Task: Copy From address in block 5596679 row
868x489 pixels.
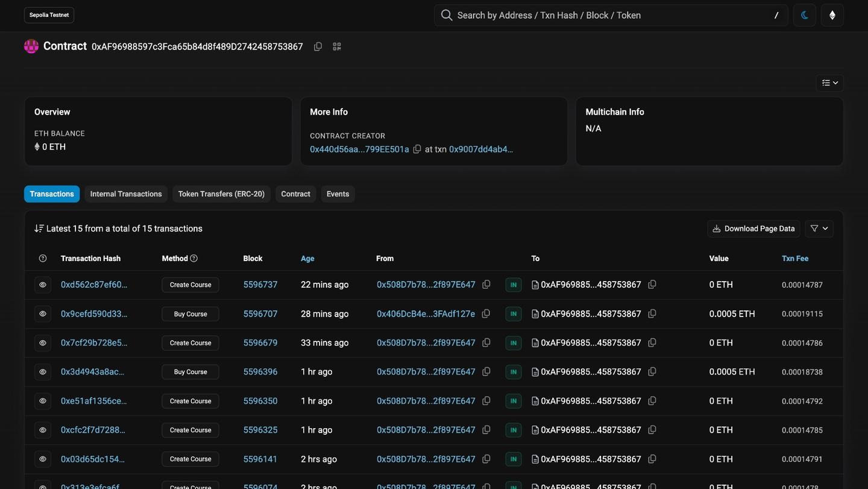Action: point(486,342)
